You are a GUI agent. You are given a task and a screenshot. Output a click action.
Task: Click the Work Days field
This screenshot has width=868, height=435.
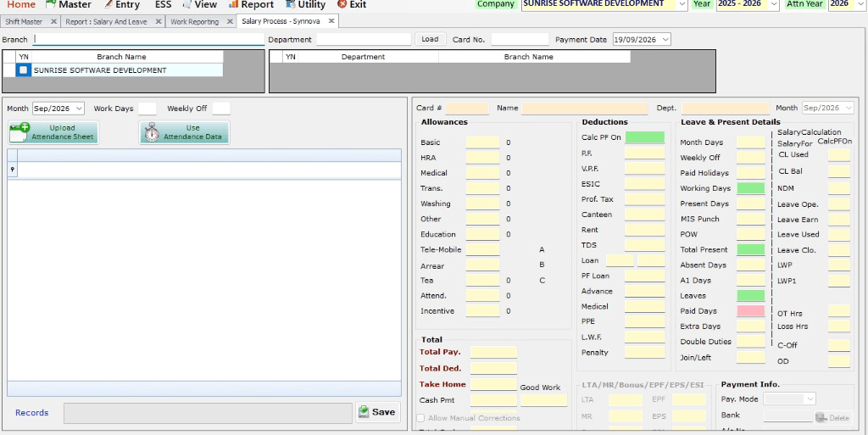[147, 109]
